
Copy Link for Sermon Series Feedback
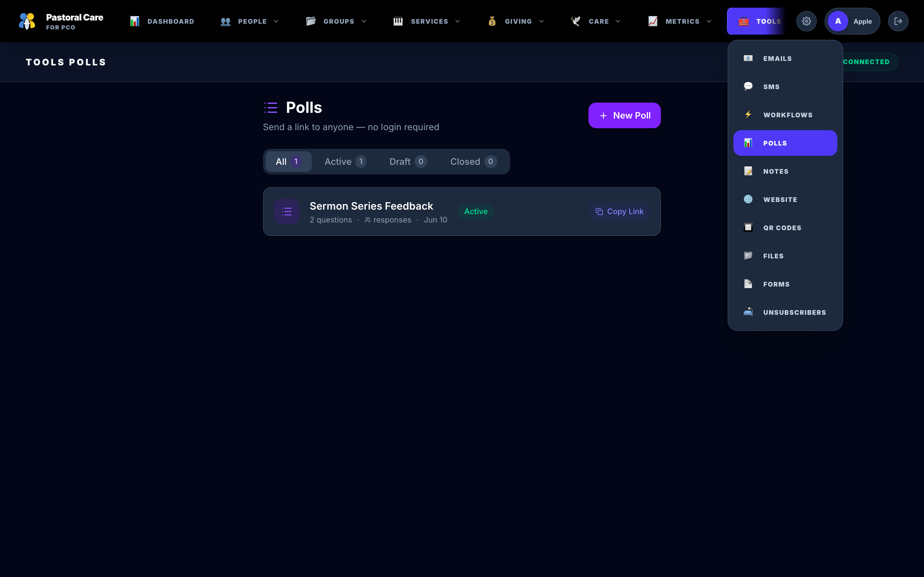coord(619,212)
